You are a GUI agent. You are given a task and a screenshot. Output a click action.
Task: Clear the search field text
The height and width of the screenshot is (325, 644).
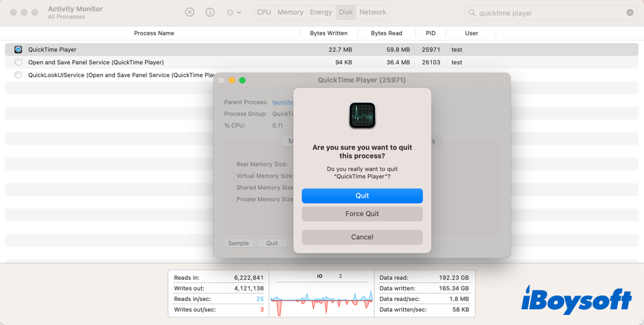(x=630, y=13)
